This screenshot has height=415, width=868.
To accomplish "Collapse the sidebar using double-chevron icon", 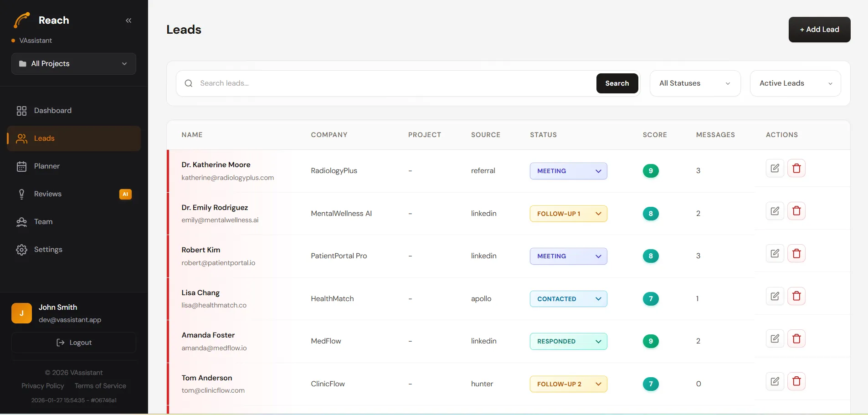I will click(x=128, y=20).
